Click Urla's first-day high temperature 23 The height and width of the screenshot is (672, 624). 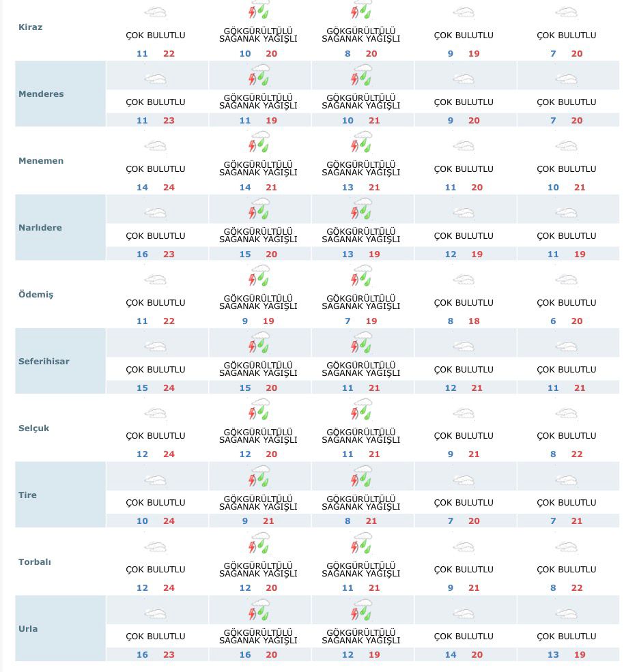click(169, 655)
